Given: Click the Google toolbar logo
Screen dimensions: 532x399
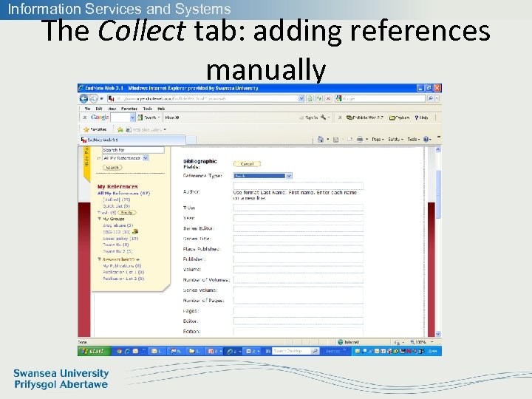Looking at the screenshot, I should (100, 117).
